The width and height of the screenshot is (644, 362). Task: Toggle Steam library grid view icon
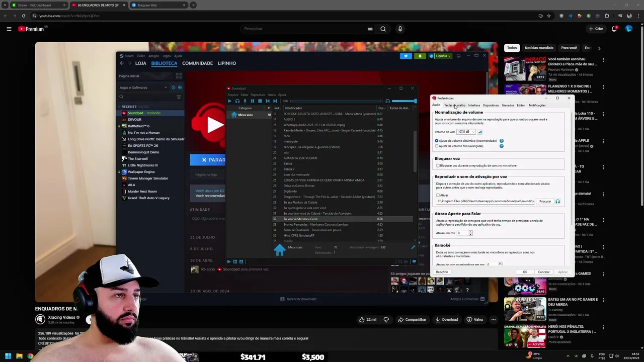[x=179, y=76]
